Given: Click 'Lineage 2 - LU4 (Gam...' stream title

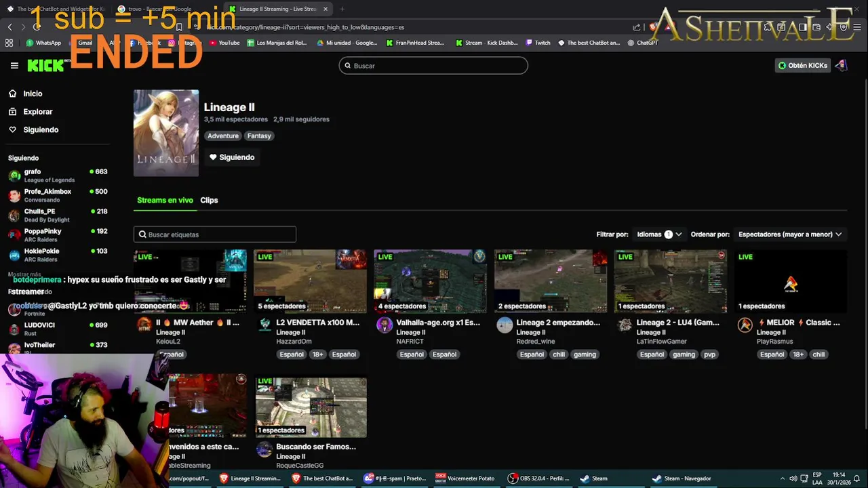Looking at the screenshot, I should pos(678,323).
